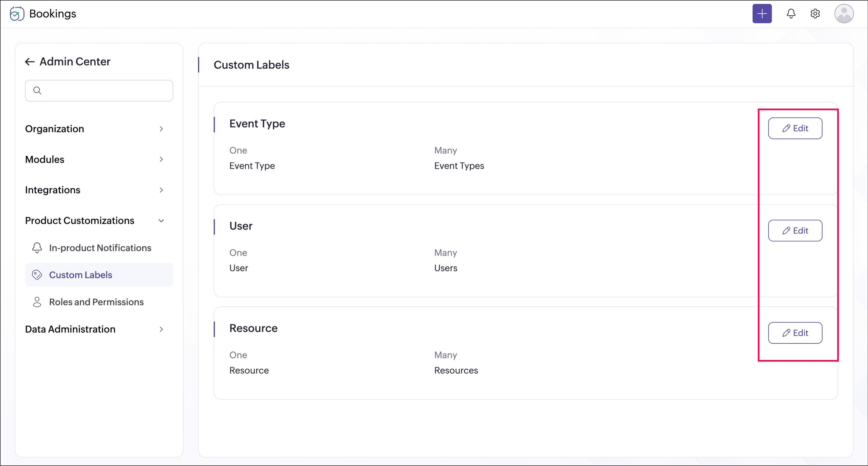Open the notifications bell in header
This screenshot has width=868, height=466.
[x=791, y=14]
